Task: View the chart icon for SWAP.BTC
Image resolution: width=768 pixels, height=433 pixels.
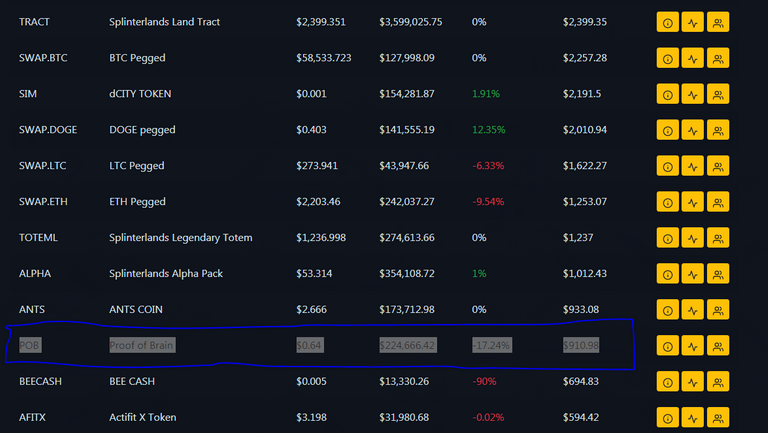Action: tap(693, 58)
